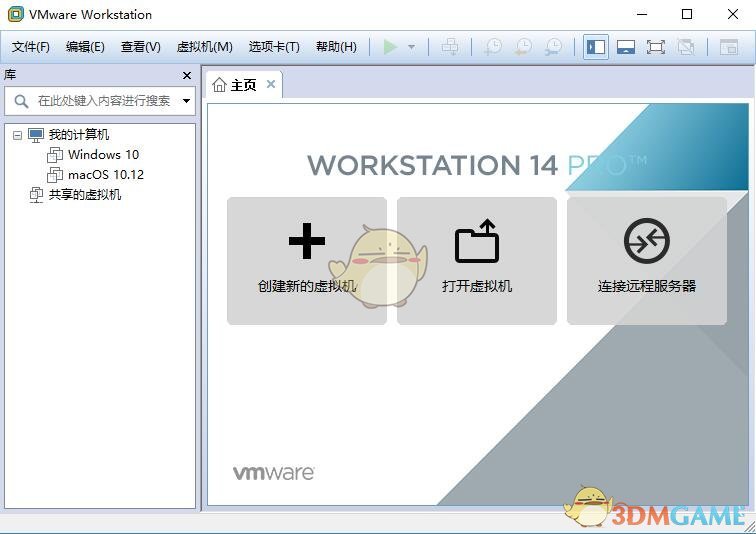This screenshot has width=756, height=534.
Task: Click 创建新的虚拟机 button
Action: pyautogui.click(x=307, y=261)
